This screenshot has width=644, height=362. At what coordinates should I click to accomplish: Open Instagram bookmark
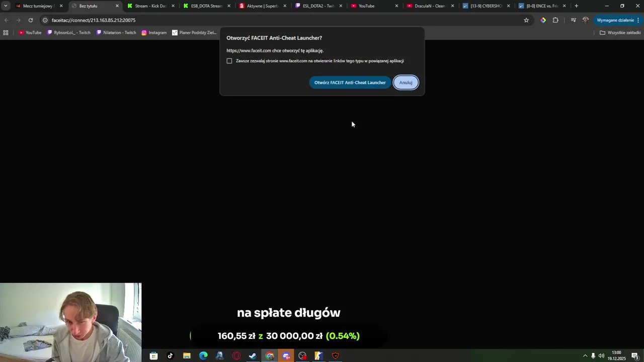(x=154, y=33)
